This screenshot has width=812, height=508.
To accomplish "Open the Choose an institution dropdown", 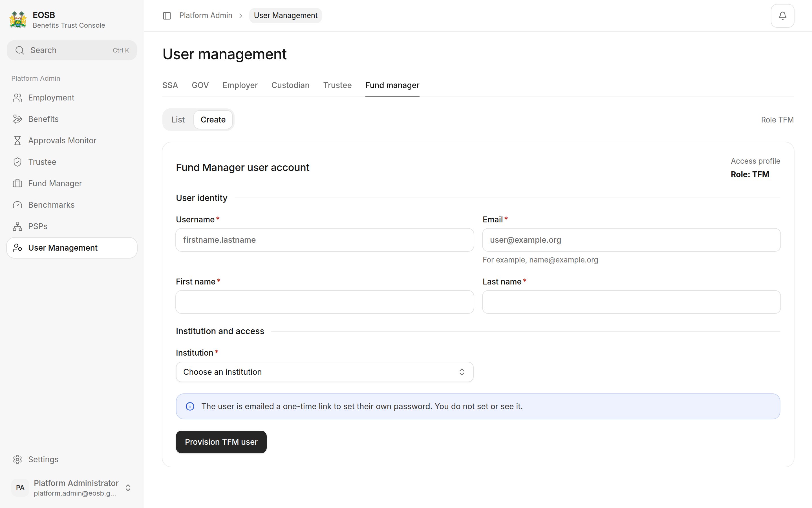I will coord(325,372).
